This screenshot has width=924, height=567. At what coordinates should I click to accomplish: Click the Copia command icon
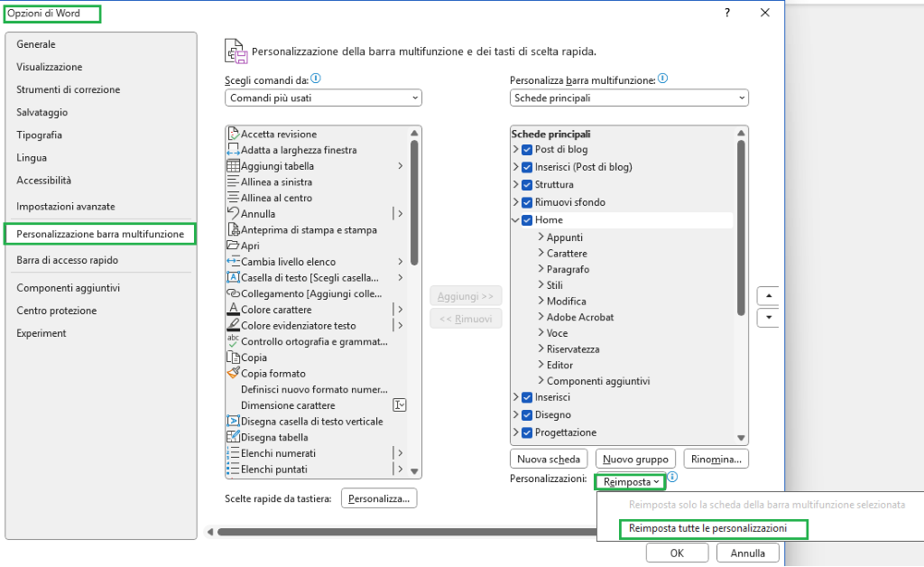pyautogui.click(x=234, y=357)
